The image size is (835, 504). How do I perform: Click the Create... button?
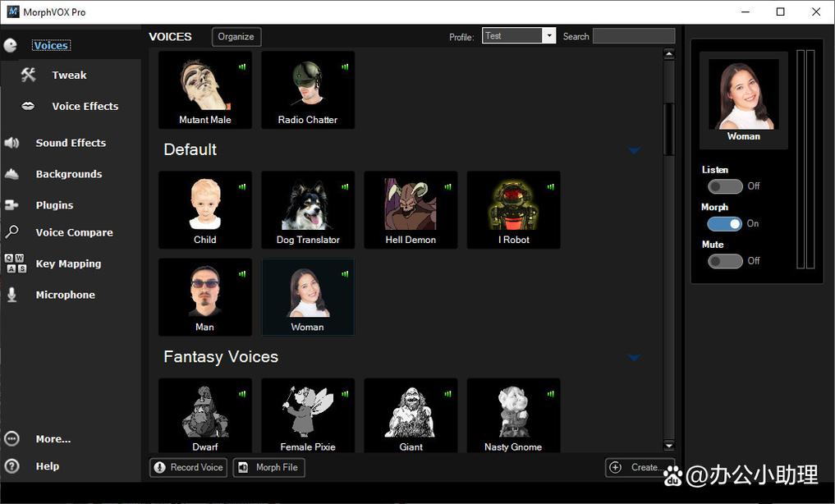coord(640,467)
